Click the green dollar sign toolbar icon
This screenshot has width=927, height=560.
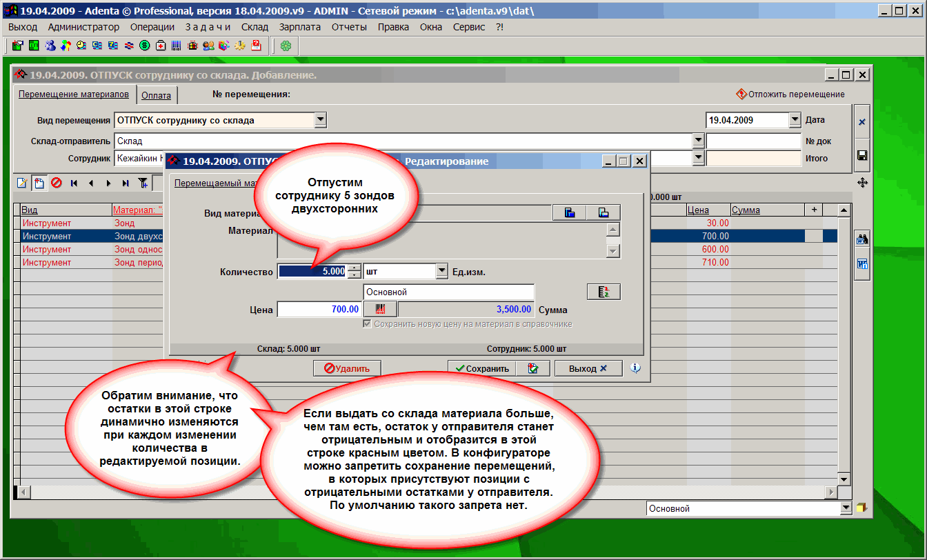145,46
